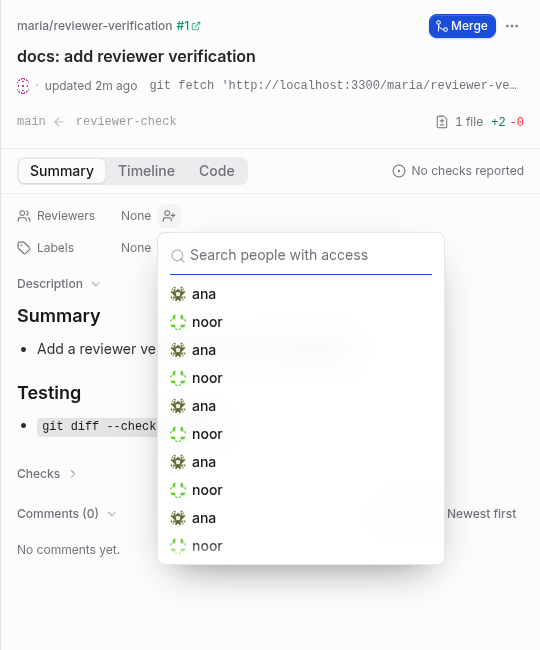The image size is (540, 650).
Task: Collapse the Description section chevron
Action: (x=96, y=284)
